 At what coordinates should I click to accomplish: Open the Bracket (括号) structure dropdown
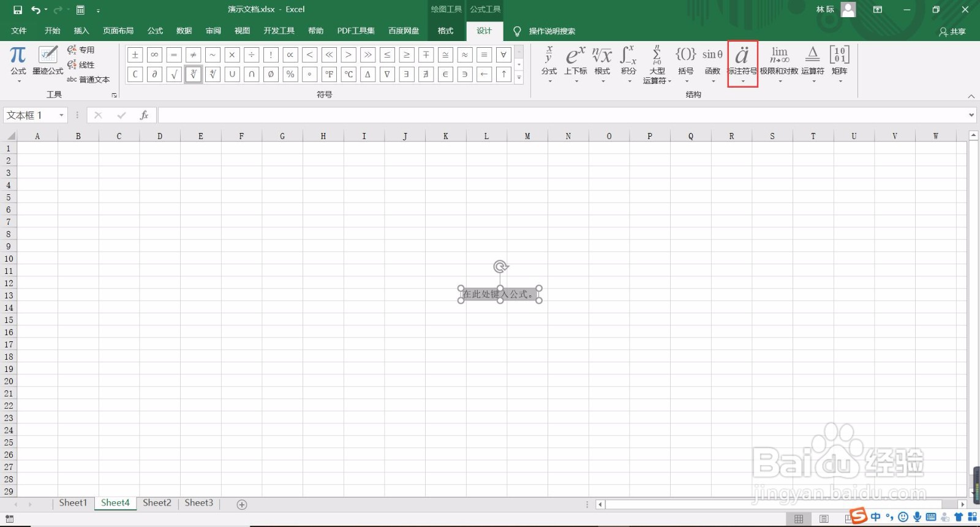click(x=685, y=64)
